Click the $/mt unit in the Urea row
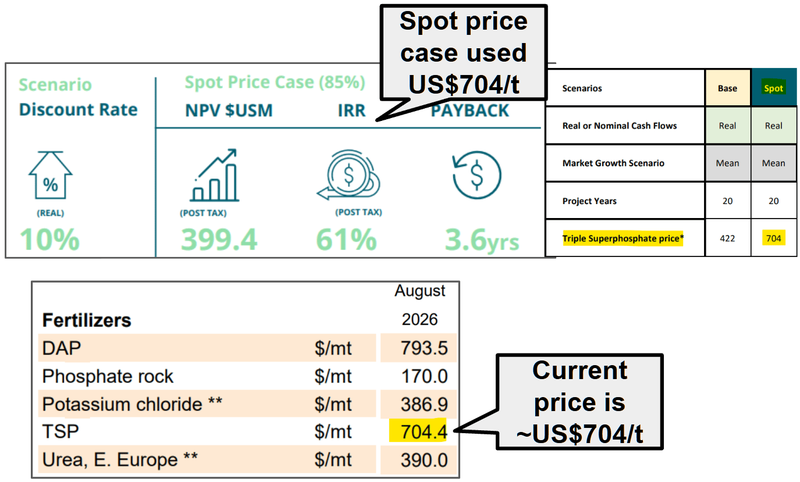The width and height of the screenshot is (800, 482). coord(333,460)
